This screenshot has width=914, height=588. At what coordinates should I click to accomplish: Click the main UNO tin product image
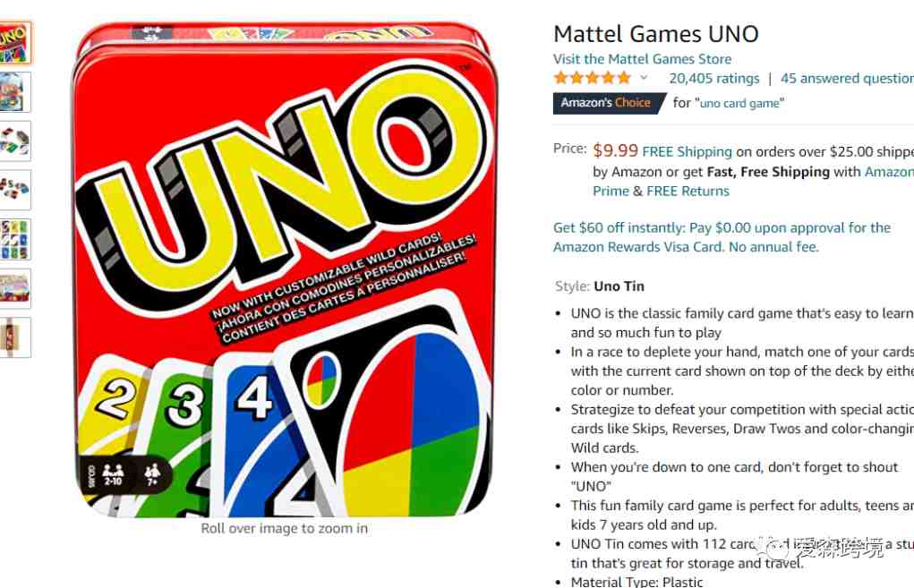[x=285, y=269]
